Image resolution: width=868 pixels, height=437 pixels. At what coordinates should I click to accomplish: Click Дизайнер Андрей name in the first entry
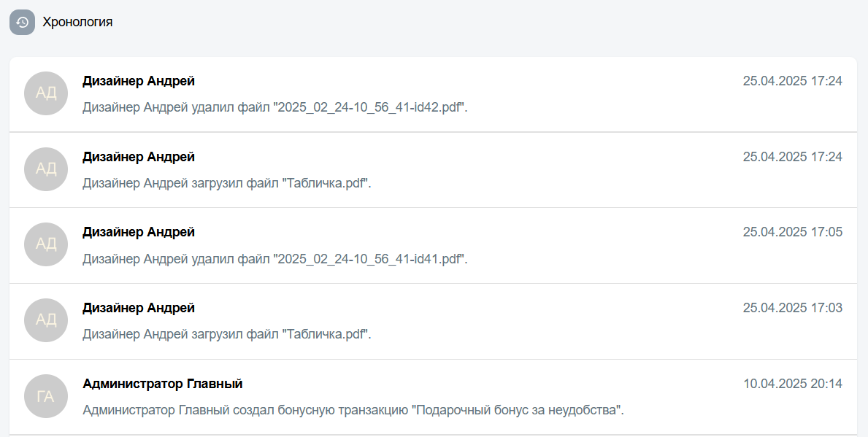pyautogui.click(x=139, y=81)
